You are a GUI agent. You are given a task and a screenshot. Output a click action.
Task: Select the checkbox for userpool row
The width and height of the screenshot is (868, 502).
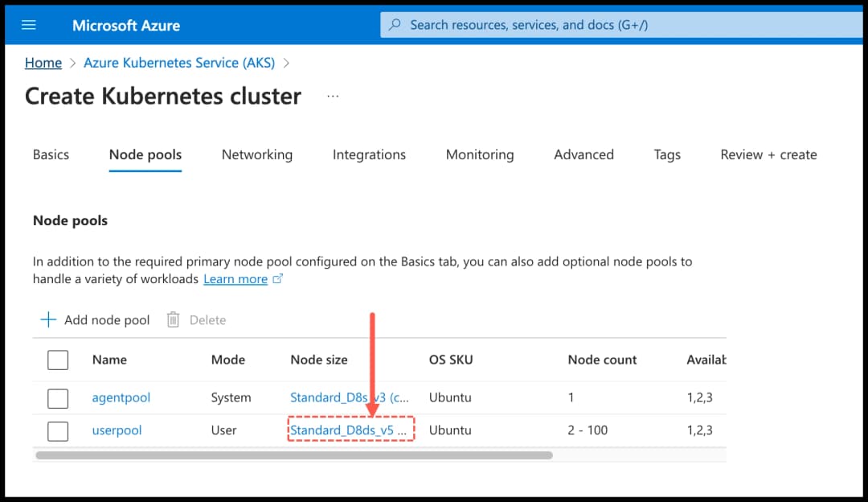[x=58, y=430]
